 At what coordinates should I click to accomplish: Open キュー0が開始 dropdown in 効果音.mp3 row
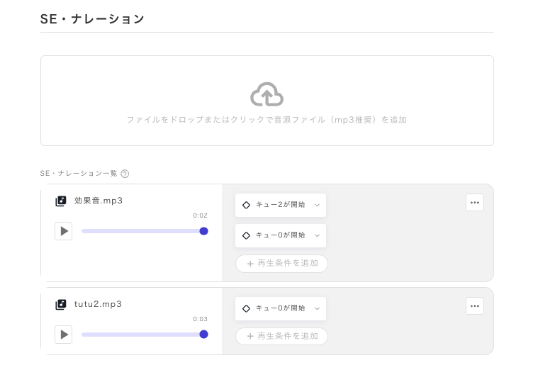tap(281, 235)
